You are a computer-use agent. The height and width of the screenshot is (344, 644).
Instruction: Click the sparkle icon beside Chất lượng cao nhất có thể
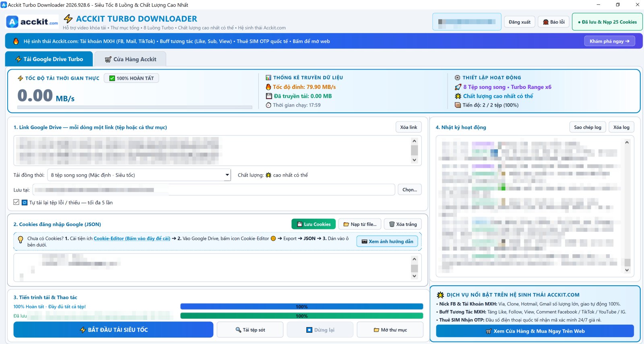pos(458,96)
